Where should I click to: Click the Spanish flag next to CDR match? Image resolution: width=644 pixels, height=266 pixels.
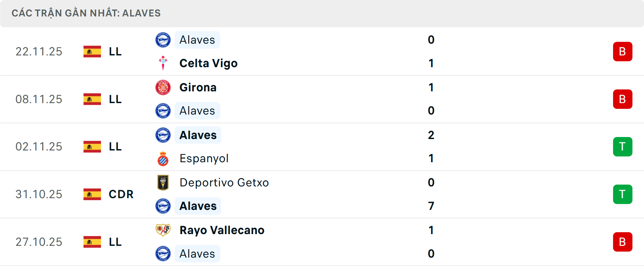pyautogui.click(x=92, y=194)
